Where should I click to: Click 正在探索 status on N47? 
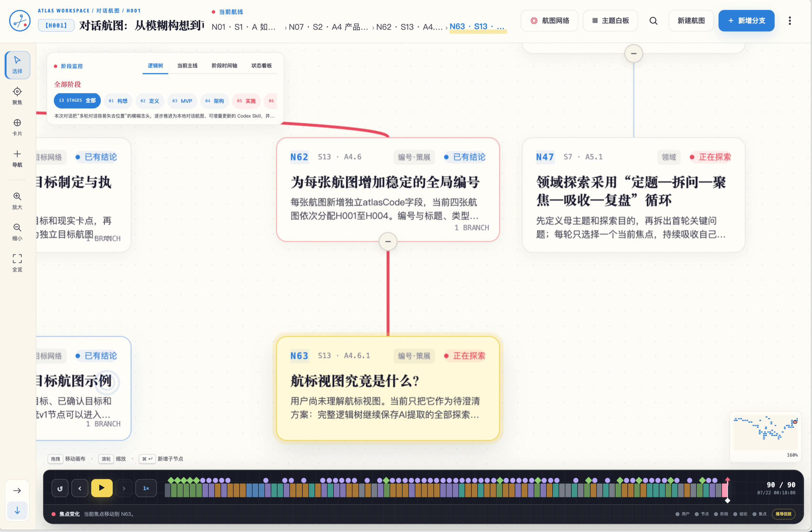[710, 157]
